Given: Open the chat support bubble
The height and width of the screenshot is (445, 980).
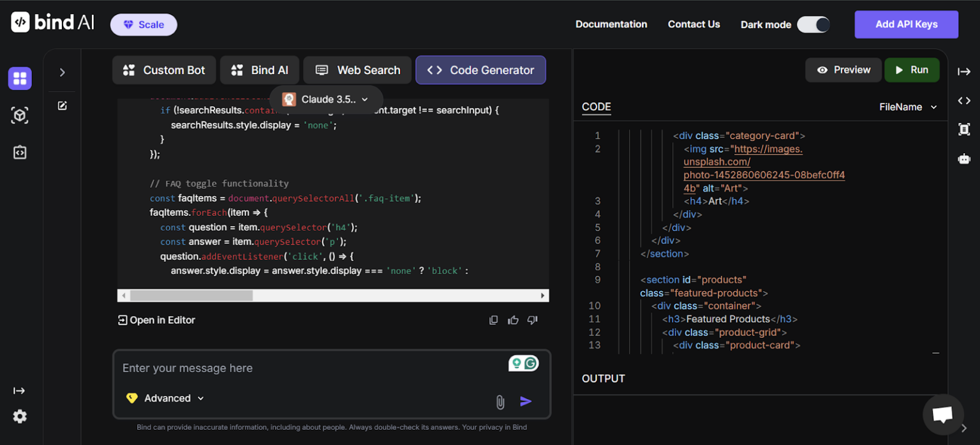Looking at the screenshot, I should (942, 414).
